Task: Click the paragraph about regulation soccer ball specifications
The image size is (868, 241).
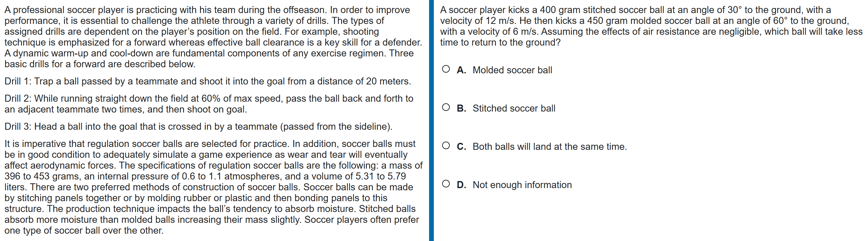Action: pyautogui.click(x=213, y=187)
